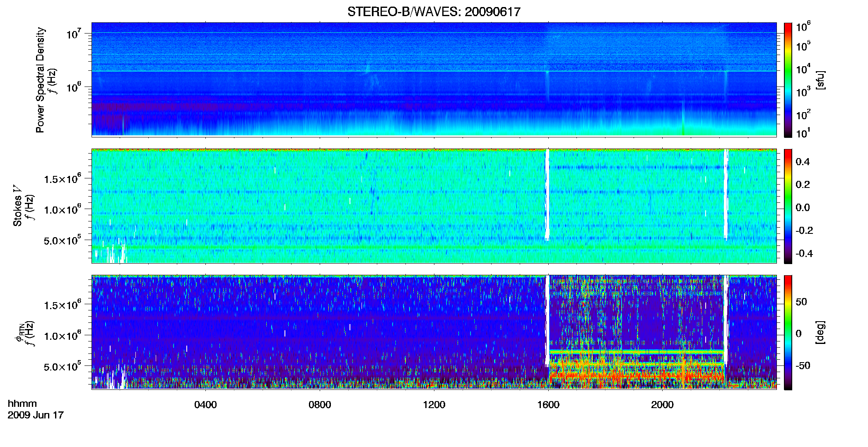Click the phi RTN axis label

click(19, 333)
